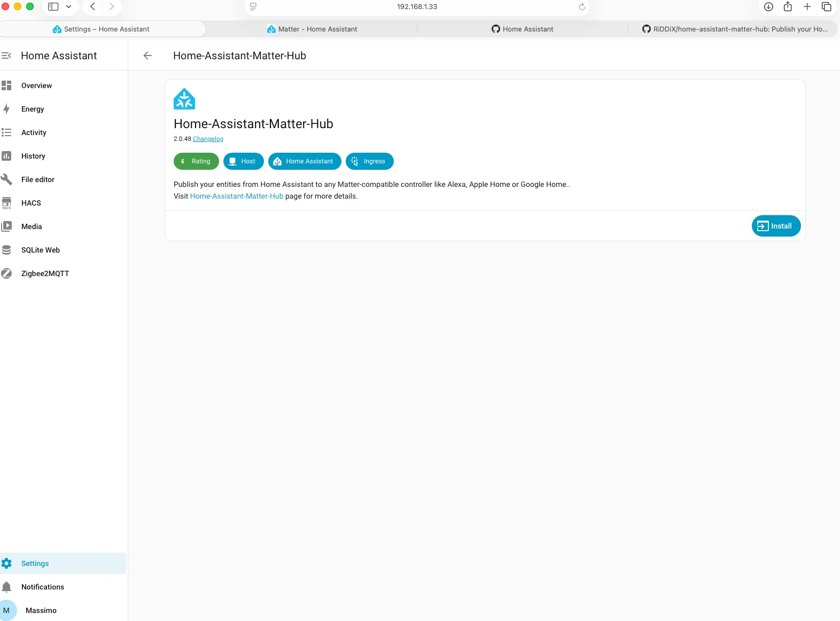
Task: Open the Zigbee2MQTT icon
Action: click(x=6, y=273)
